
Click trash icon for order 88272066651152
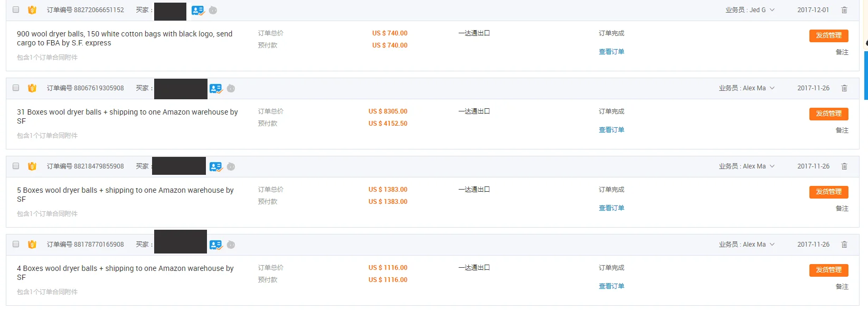click(x=844, y=10)
